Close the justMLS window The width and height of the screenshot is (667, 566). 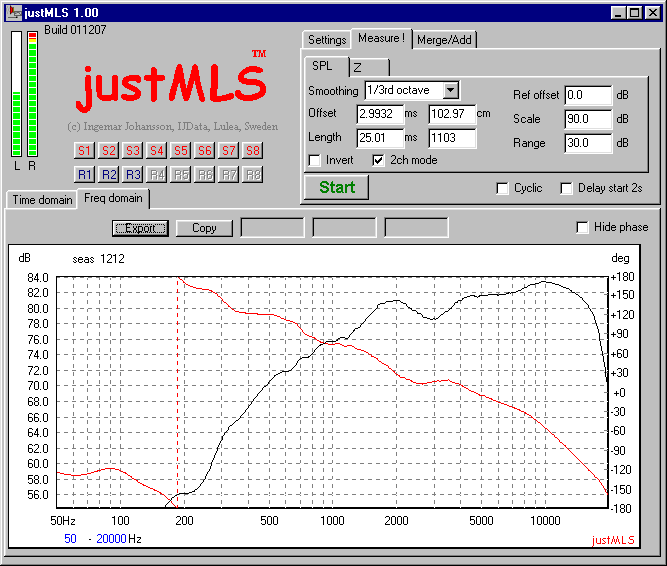tap(653, 13)
